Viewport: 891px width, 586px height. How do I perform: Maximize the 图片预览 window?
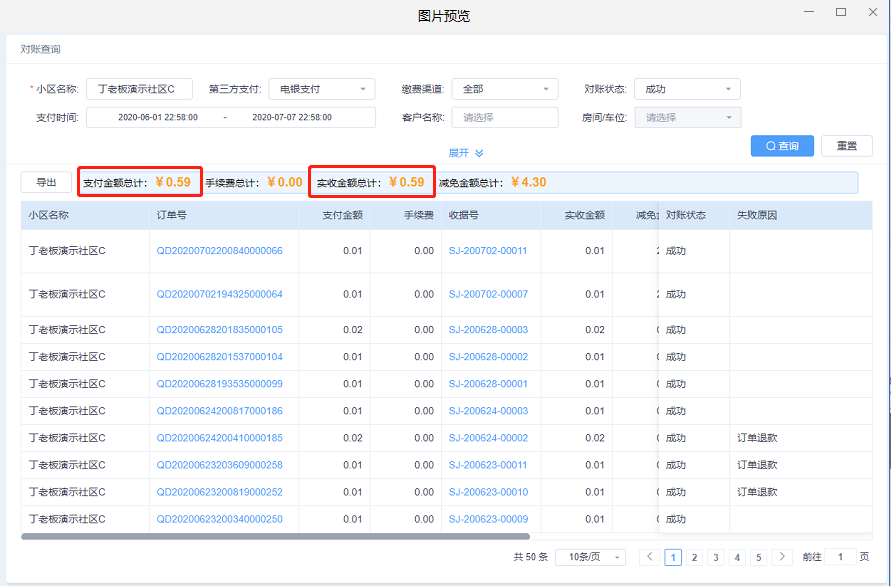click(841, 12)
